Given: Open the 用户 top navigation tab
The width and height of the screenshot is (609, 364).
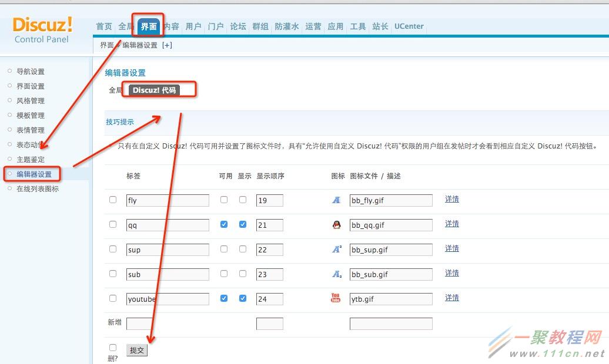Looking at the screenshot, I should click(x=193, y=26).
